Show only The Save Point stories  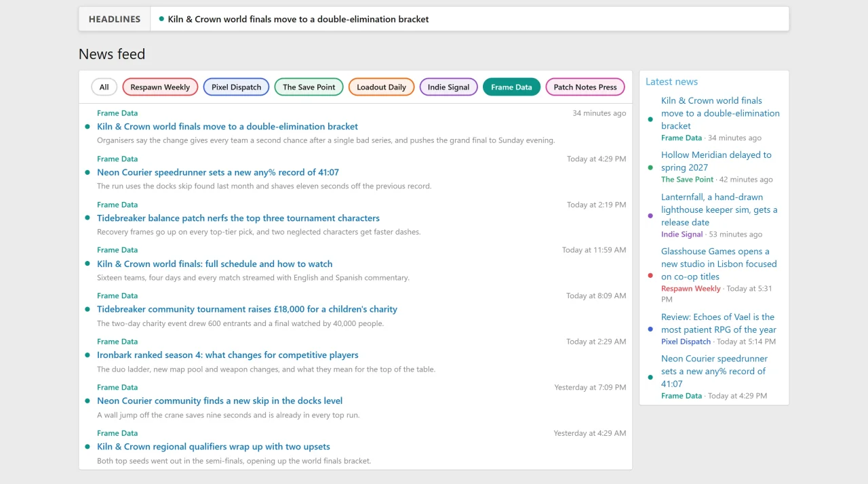tap(309, 87)
